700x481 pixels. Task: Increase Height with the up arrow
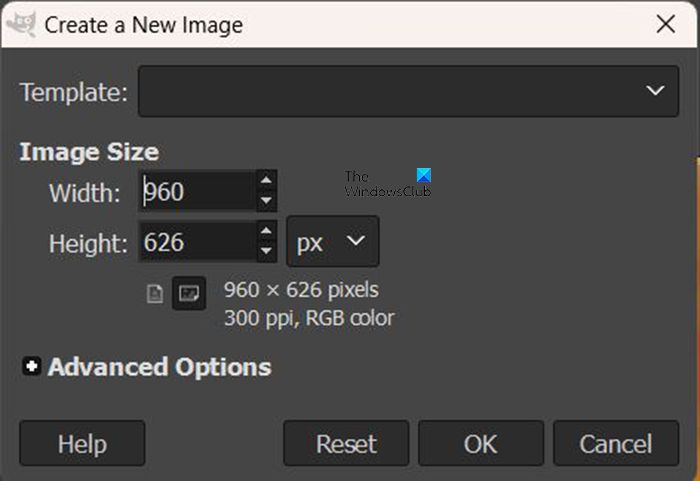pyautogui.click(x=266, y=232)
